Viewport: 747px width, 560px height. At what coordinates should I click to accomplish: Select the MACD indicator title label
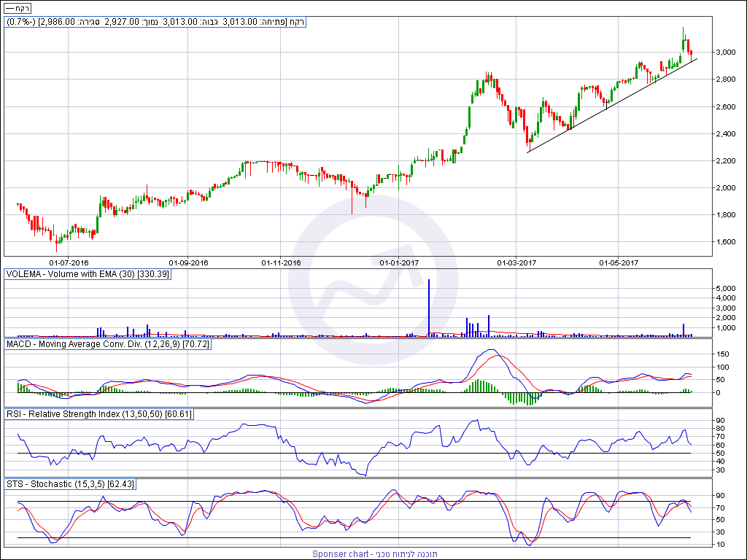tap(108, 343)
